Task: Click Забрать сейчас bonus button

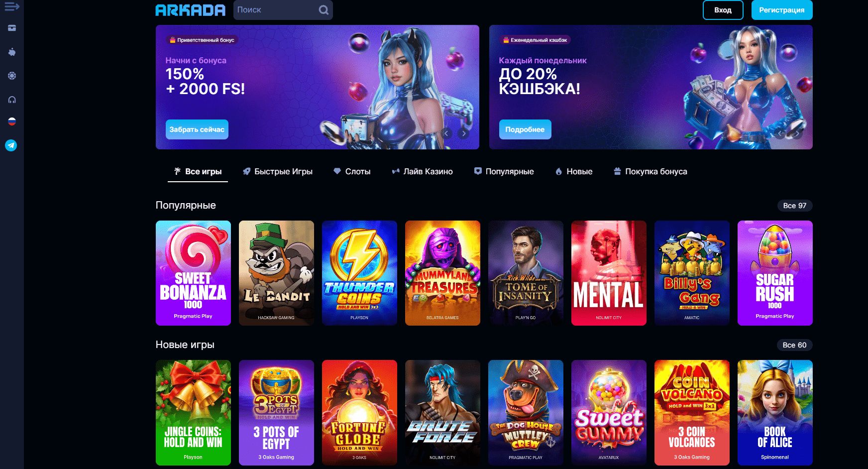Action: click(197, 129)
